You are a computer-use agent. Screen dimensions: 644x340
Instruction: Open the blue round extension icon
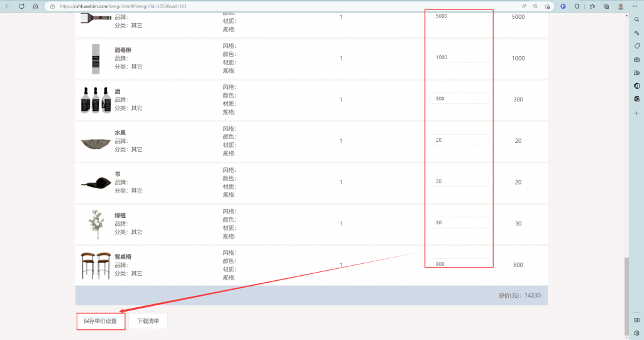(563, 6)
